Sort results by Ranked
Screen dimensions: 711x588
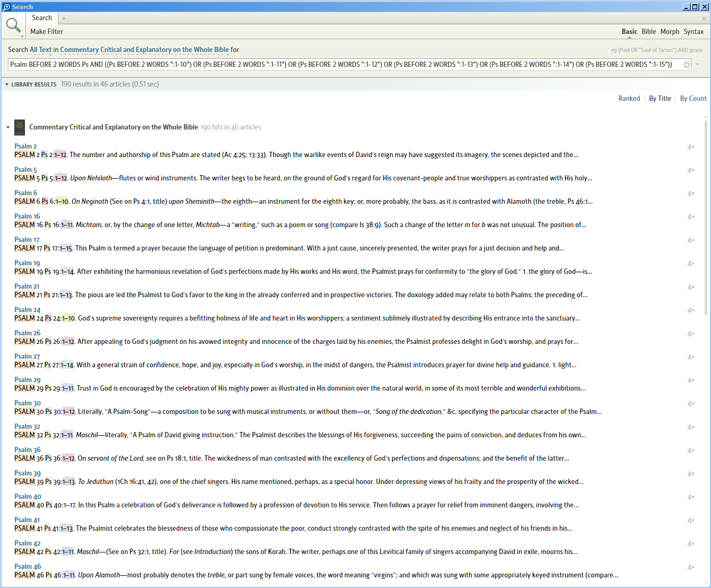629,98
